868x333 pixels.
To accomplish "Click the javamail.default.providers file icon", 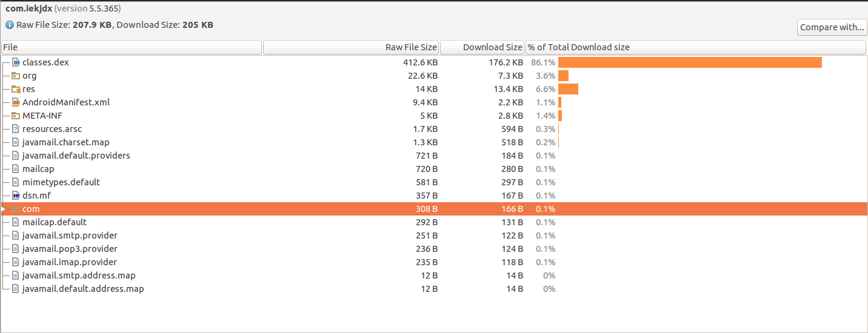I will point(16,156).
